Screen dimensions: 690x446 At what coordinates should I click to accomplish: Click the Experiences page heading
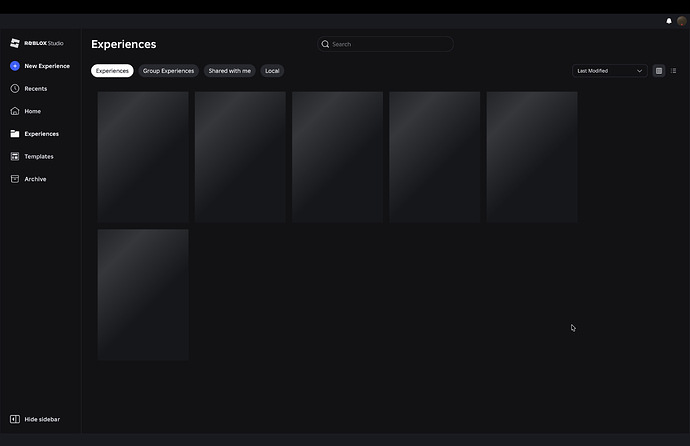coord(124,44)
